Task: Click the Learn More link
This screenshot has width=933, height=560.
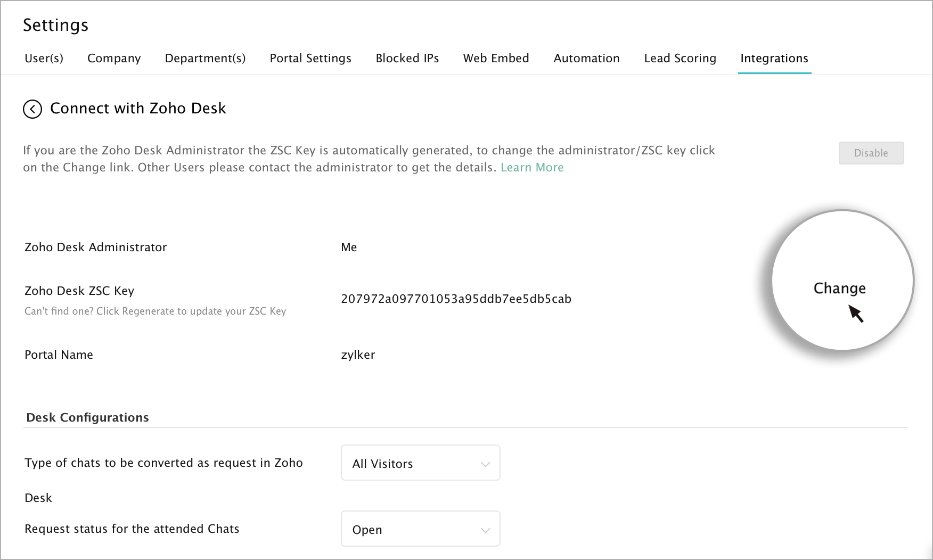Action: (x=531, y=167)
